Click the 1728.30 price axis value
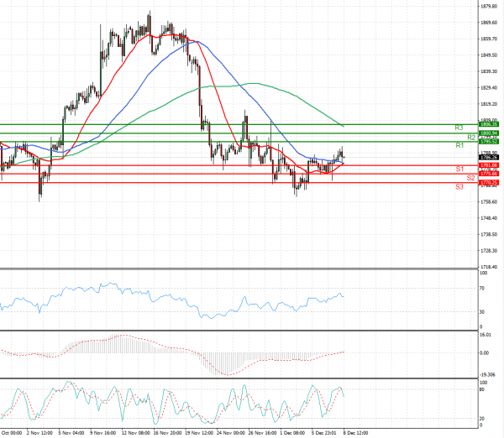 pyautogui.click(x=489, y=251)
